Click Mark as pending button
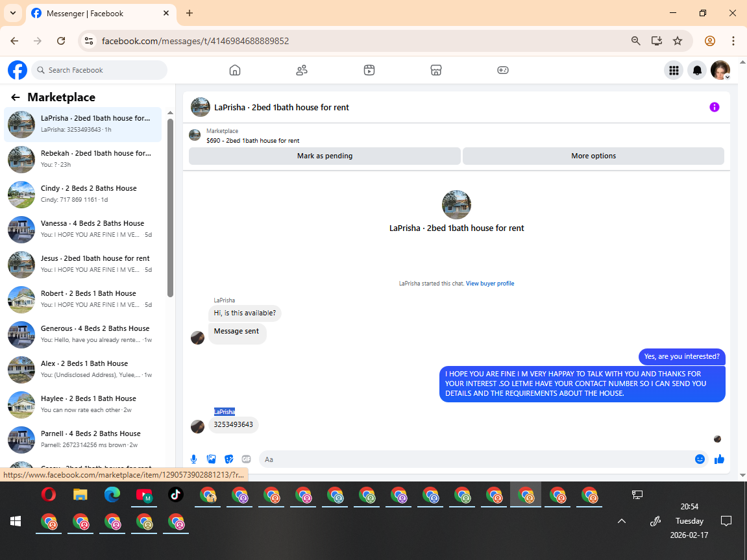The width and height of the screenshot is (747, 560). pos(325,156)
